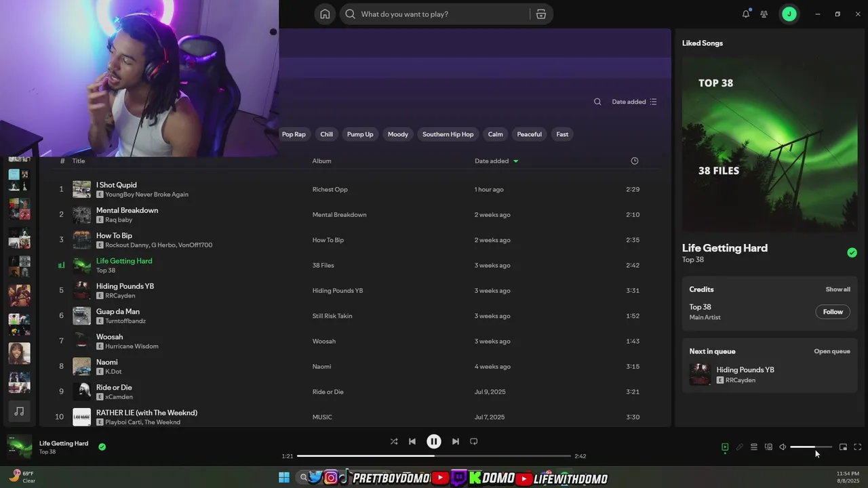Screen dimensions: 868x488
Task: Select the Peaceful filter chip
Action: click(x=530, y=134)
